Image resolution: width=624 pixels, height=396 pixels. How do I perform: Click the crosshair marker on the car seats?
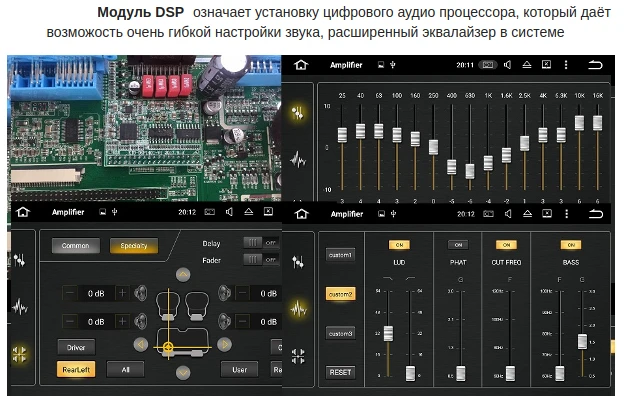pos(168,347)
